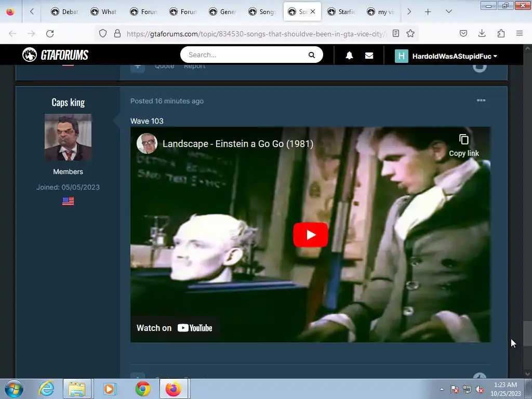Open Caps king's profile name link

(68, 102)
